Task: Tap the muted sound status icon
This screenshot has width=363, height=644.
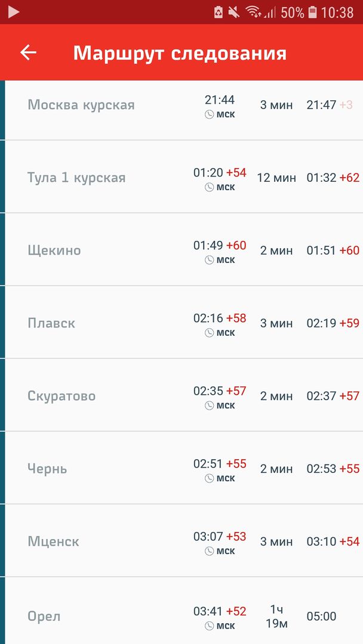Action: pos(234,12)
